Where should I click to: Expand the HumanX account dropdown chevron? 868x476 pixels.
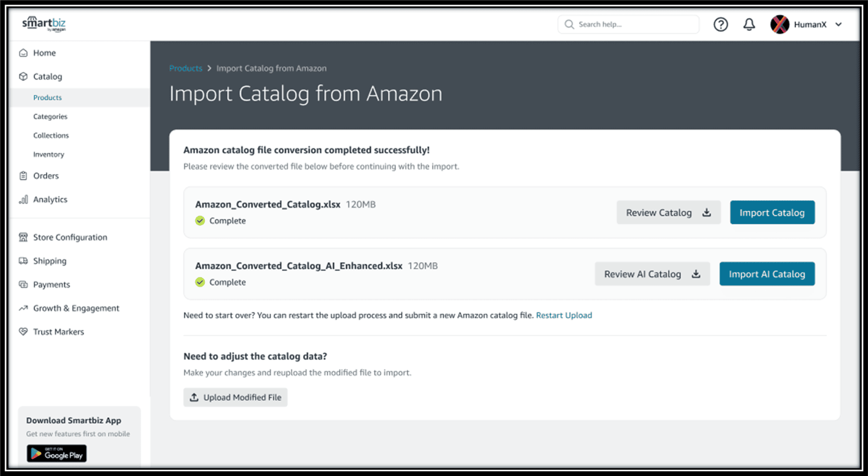click(x=838, y=24)
